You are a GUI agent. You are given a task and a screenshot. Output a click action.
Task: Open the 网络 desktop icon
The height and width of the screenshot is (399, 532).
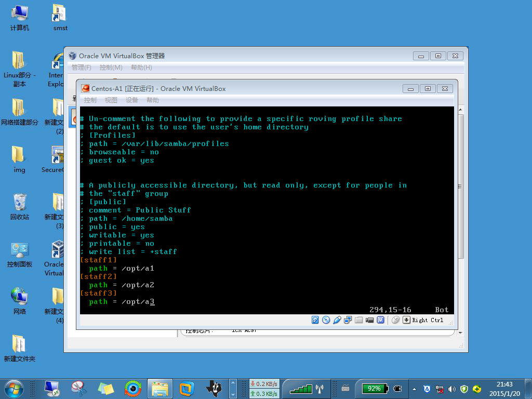(19, 301)
